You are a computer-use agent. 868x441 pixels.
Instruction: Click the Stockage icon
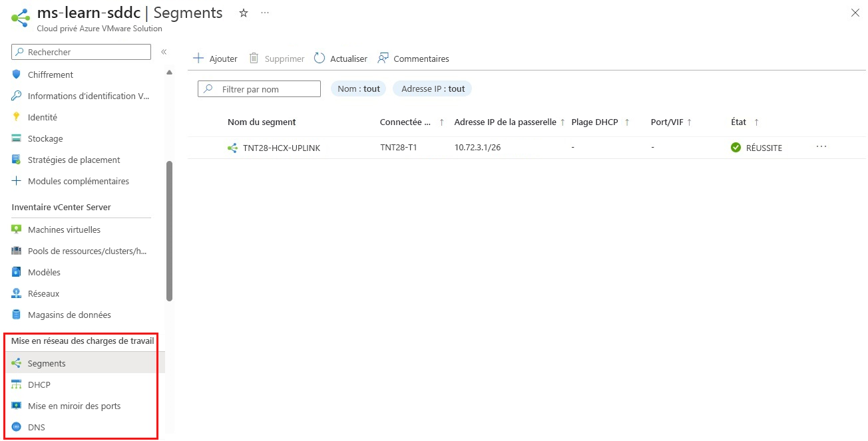17,138
